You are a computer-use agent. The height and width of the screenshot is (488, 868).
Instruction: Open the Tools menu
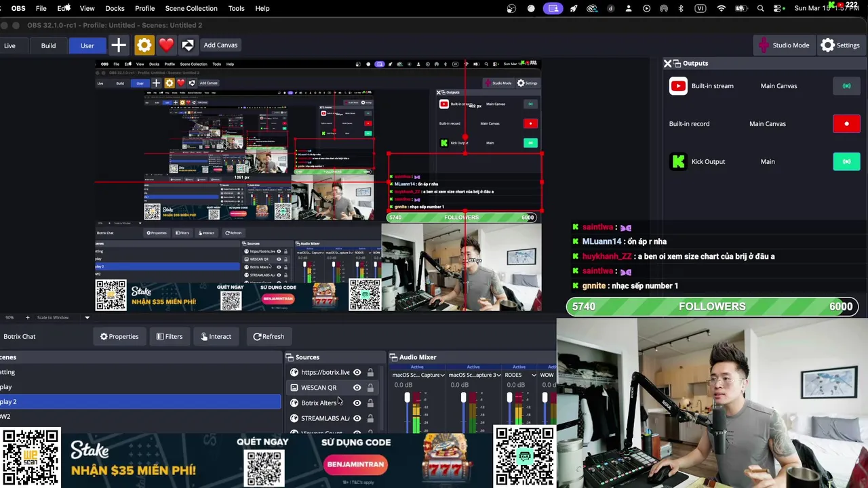tap(236, 8)
